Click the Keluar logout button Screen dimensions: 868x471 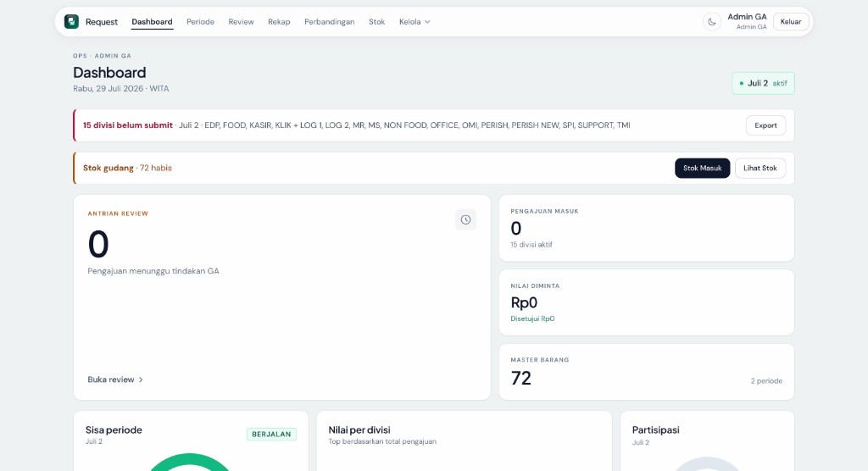click(x=791, y=22)
